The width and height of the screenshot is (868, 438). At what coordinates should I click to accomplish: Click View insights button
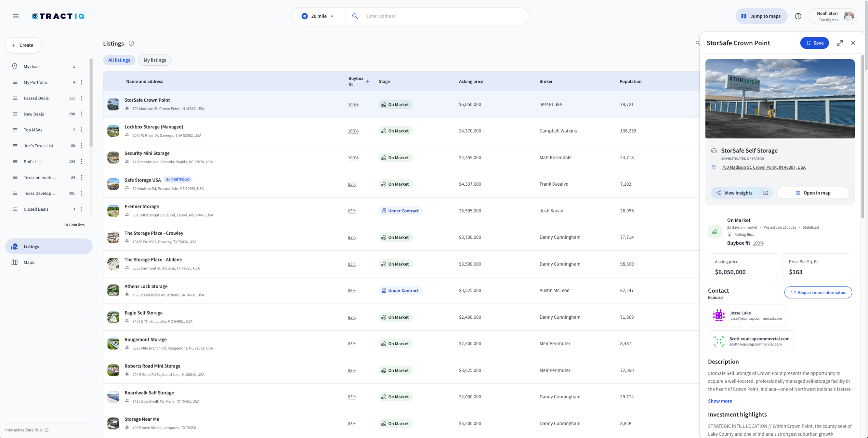tap(734, 193)
